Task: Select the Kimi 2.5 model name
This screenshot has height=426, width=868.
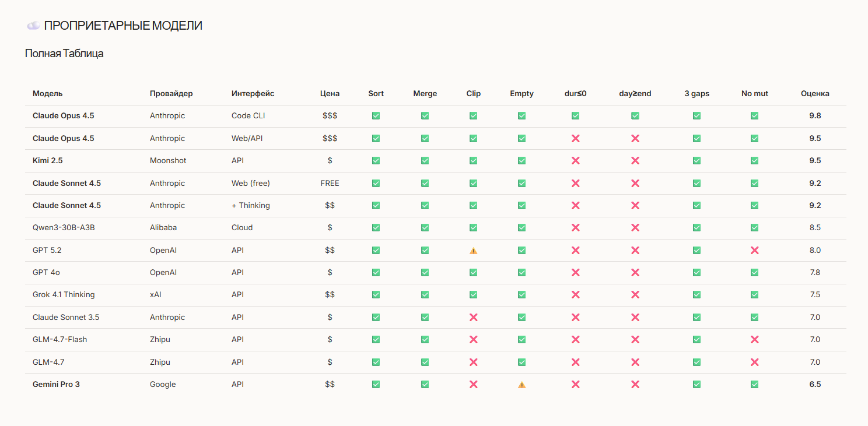Action: point(47,160)
